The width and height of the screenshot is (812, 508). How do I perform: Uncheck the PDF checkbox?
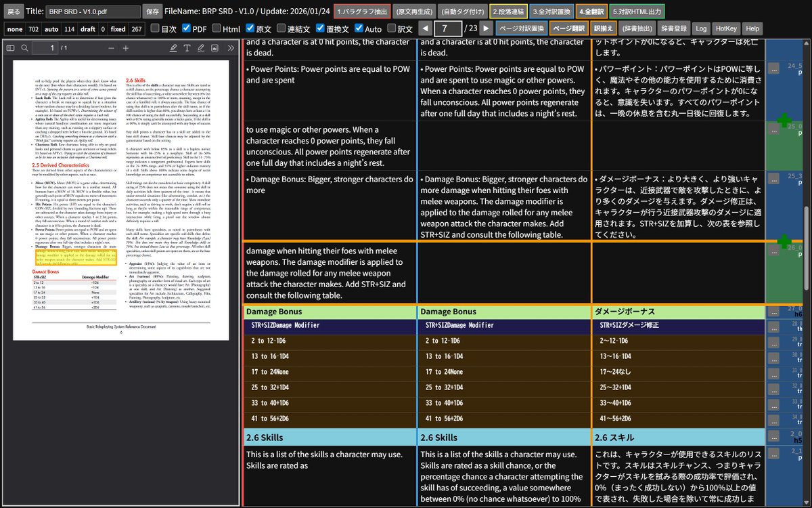pos(185,28)
